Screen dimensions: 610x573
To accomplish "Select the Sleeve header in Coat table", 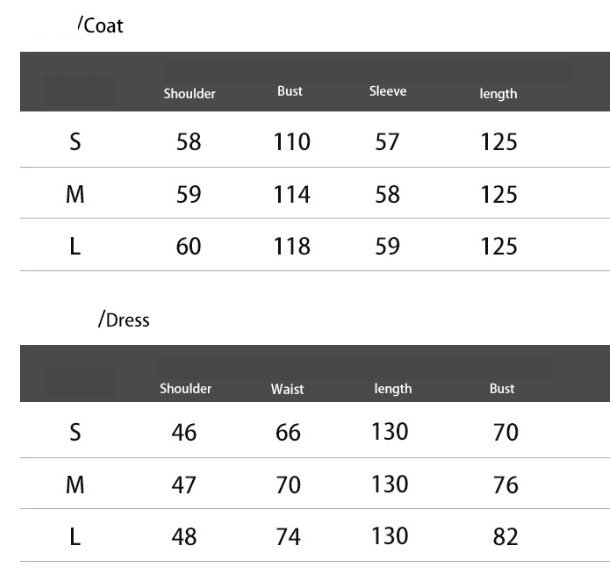I will [386, 93].
